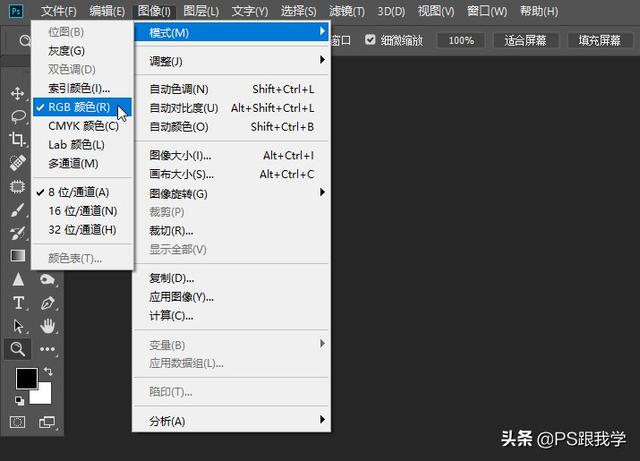Select the Lasso tool
The image size is (640, 461).
(x=18, y=117)
